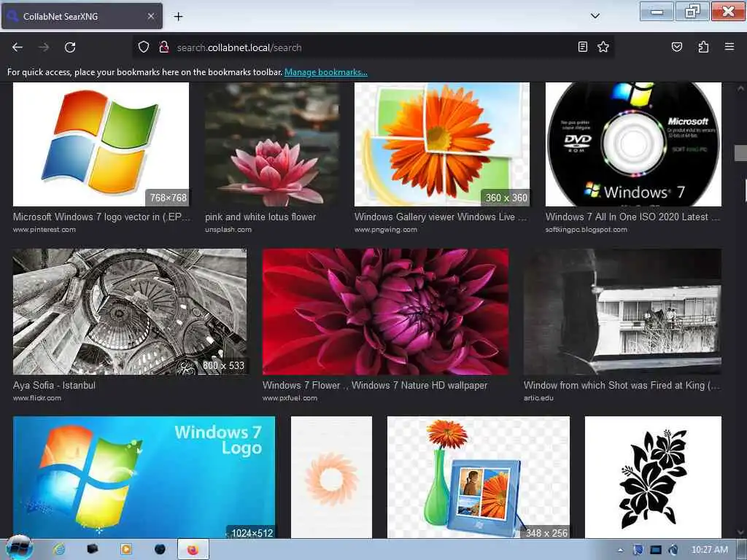
Task: Click 'Window from which Shot was Fired' caption
Action: click(x=622, y=385)
